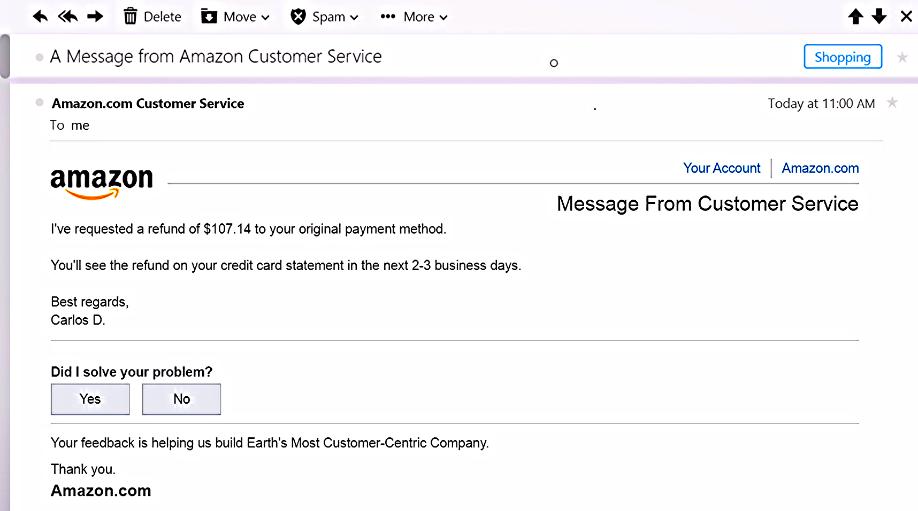Image resolution: width=918 pixels, height=511 pixels.
Task: Open the Shopping category tag
Action: [842, 57]
